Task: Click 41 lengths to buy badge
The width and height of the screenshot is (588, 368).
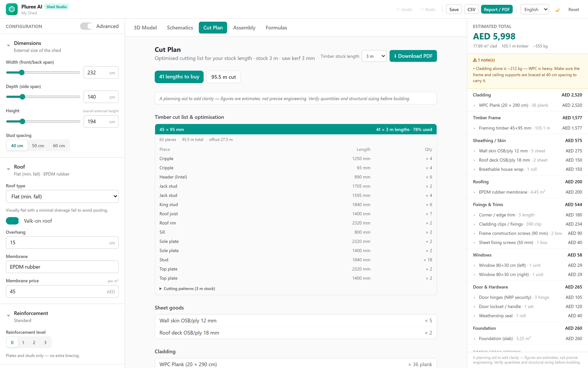Action: [x=179, y=77]
